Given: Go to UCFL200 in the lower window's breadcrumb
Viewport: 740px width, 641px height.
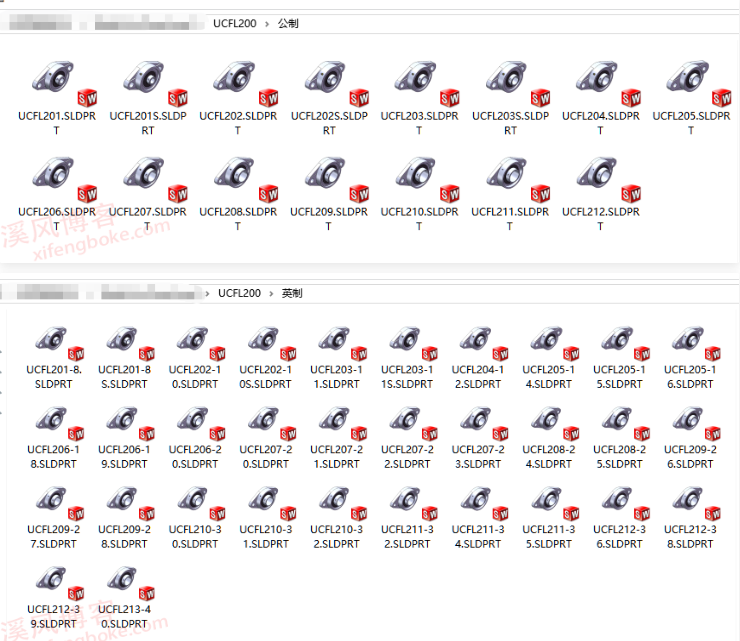Looking at the screenshot, I should [239, 293].
